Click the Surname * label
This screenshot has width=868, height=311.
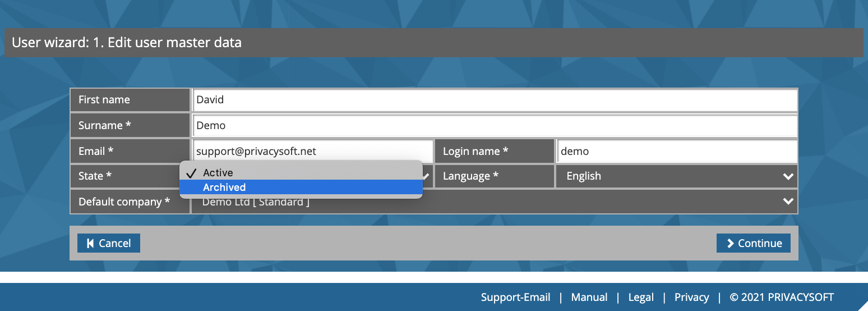click(105, 125)
